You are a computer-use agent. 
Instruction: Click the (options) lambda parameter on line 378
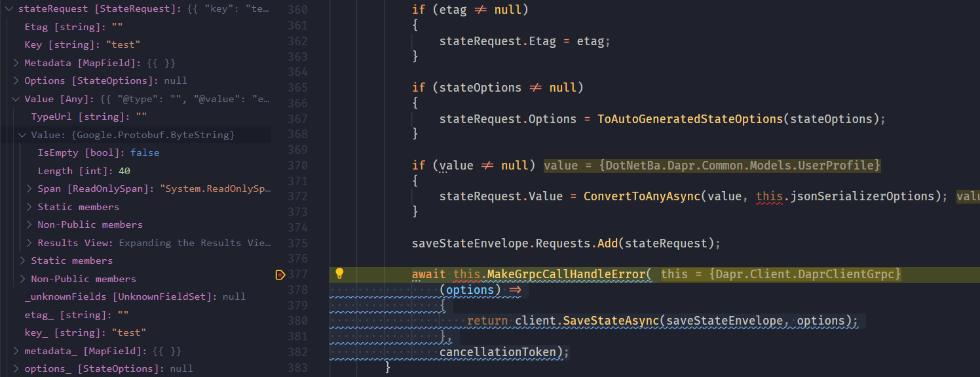(x=470, y=290)
